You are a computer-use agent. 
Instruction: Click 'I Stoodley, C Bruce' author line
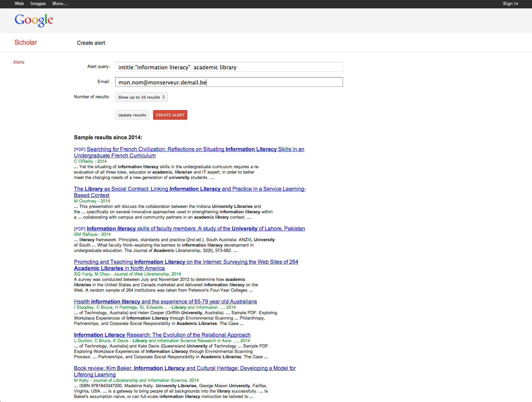pyautogui.click(x=155, y=307)
